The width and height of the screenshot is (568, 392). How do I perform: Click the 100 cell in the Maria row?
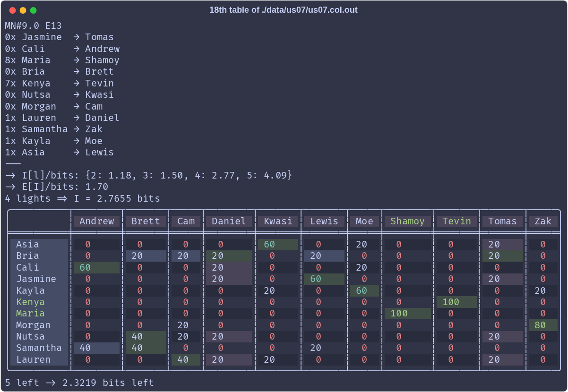point(408,313)
